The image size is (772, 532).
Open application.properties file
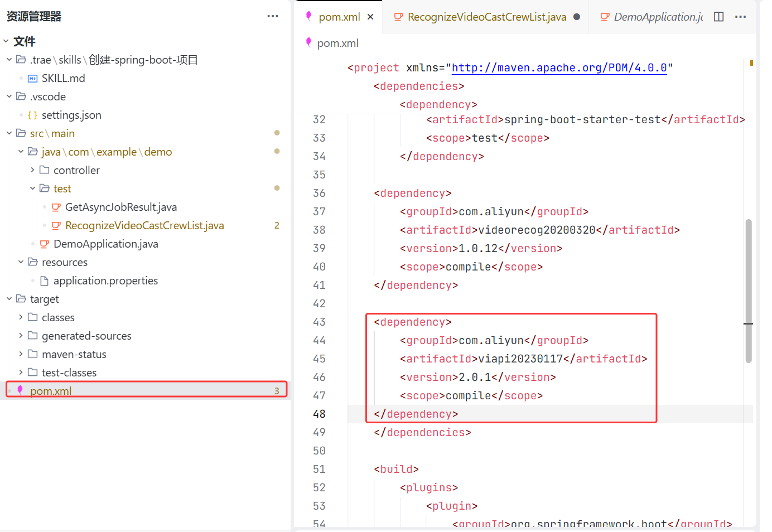pyautogui.click(x=105, y=281)
